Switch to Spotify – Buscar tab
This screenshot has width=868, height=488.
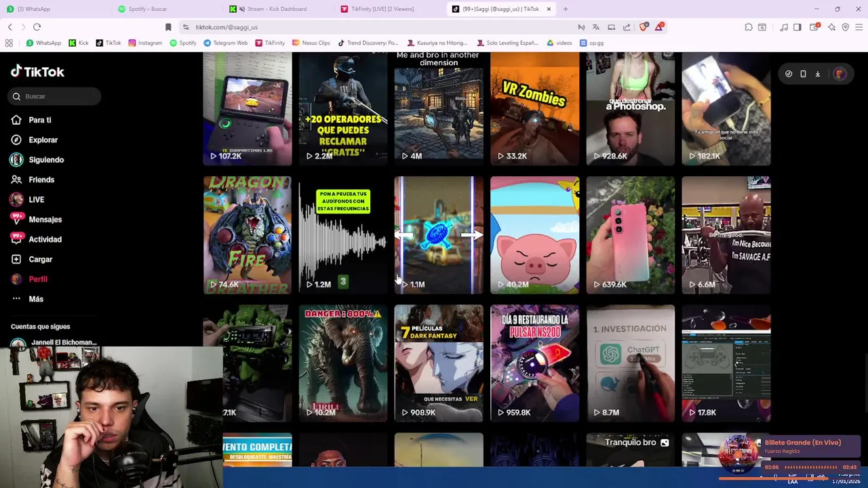[167, 9]
